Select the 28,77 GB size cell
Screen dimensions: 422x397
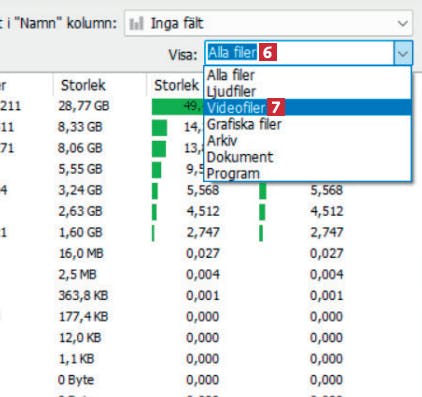coord(84,106)
